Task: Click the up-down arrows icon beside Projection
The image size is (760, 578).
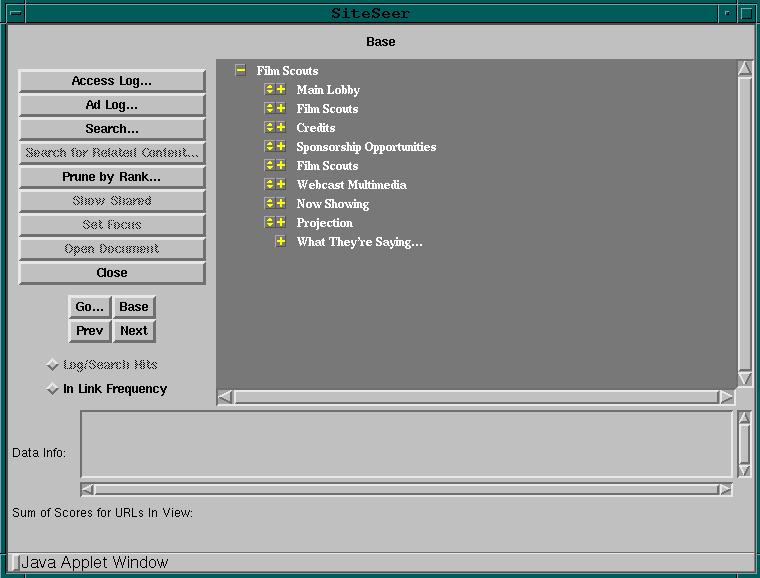Action: coord(269,222)
